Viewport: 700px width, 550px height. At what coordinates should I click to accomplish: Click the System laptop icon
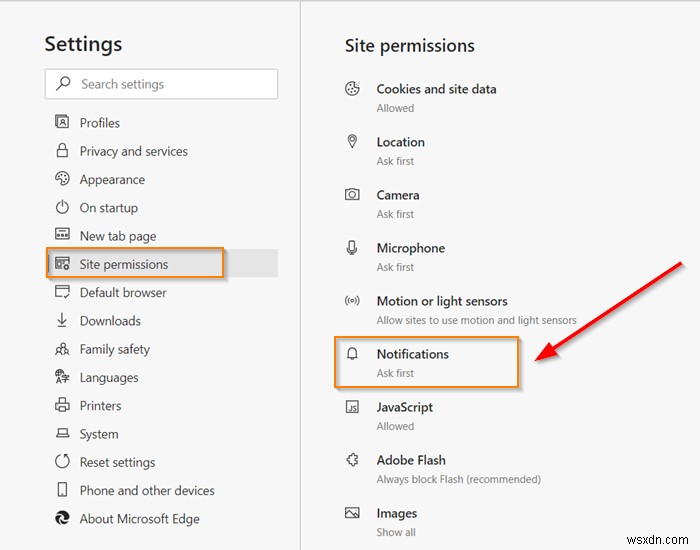tap(62, 433)
